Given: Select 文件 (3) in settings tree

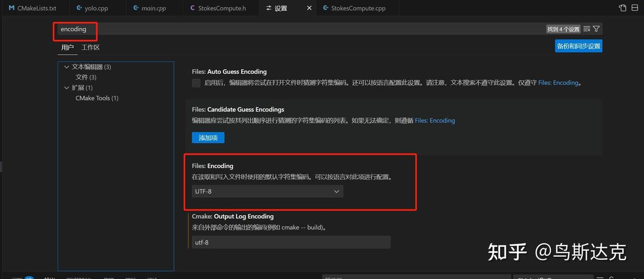Looking at the screenshot, I should (86, 77).
